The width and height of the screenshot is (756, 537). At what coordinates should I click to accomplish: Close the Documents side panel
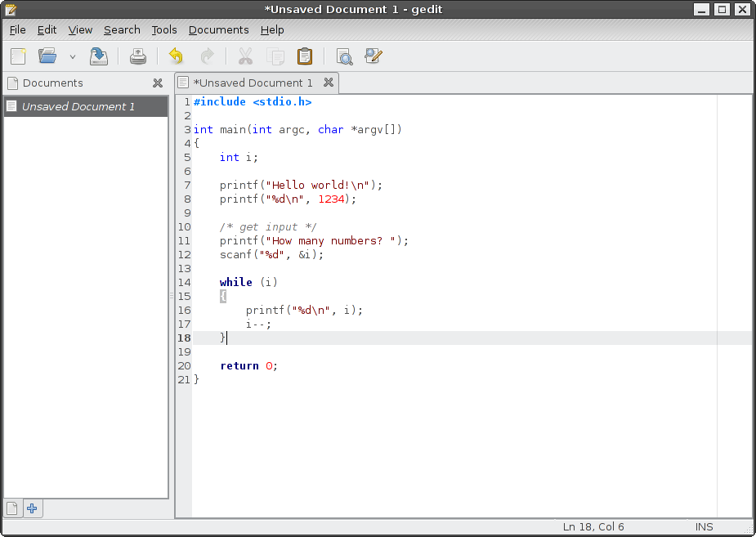pos(158,83)
